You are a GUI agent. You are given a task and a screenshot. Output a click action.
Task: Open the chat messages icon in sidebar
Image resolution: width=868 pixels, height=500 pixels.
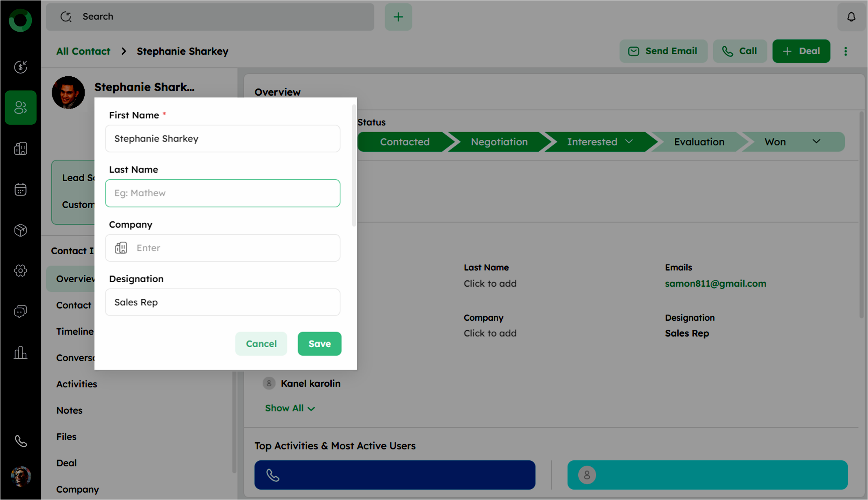pyautogui.click(x=20, y=311)
